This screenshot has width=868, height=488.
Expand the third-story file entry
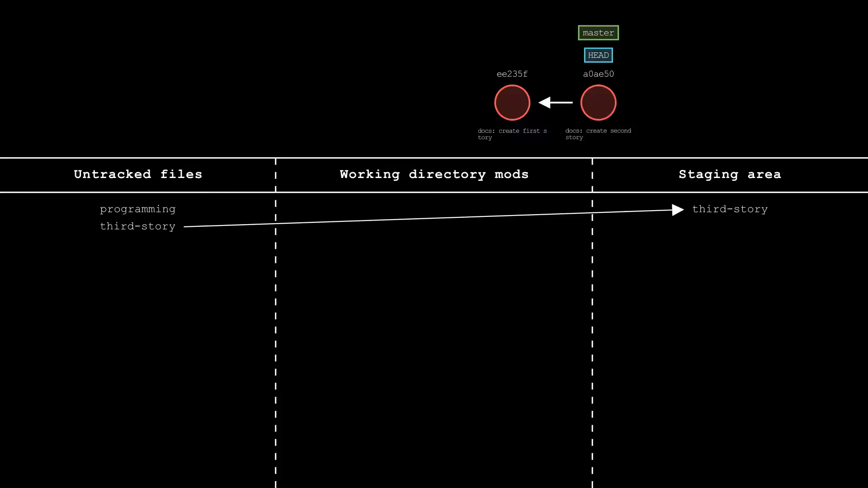137,225
